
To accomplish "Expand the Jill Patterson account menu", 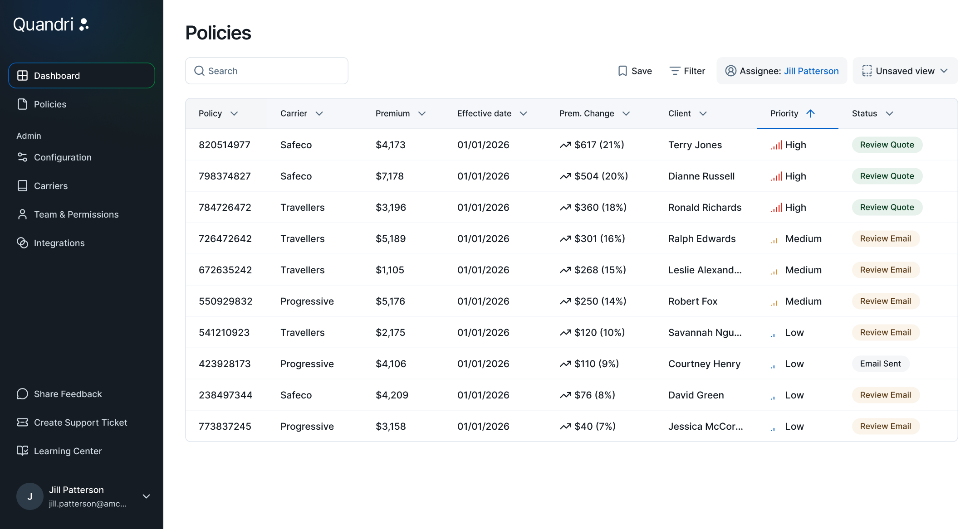I will coord(146,496).
